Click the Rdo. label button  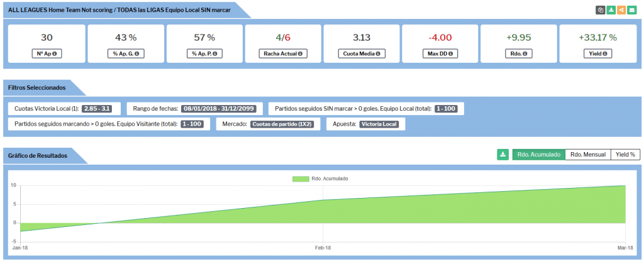tap(519, 54)
